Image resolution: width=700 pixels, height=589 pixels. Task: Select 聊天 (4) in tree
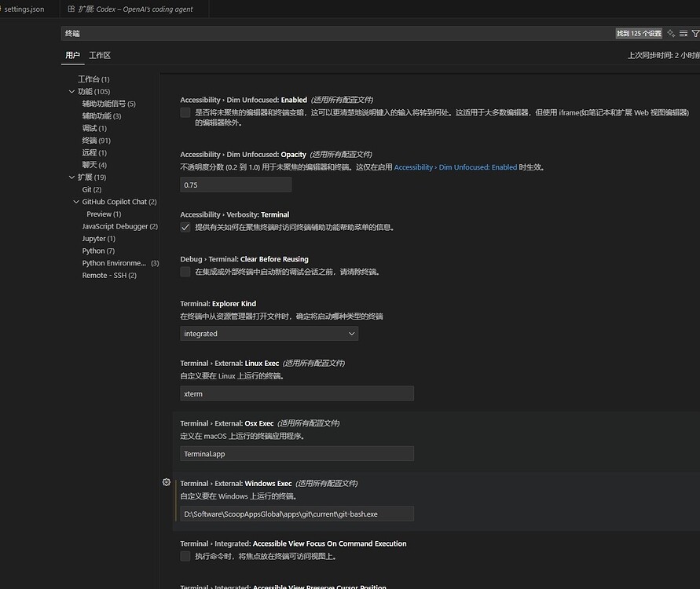tap(94, 165)
